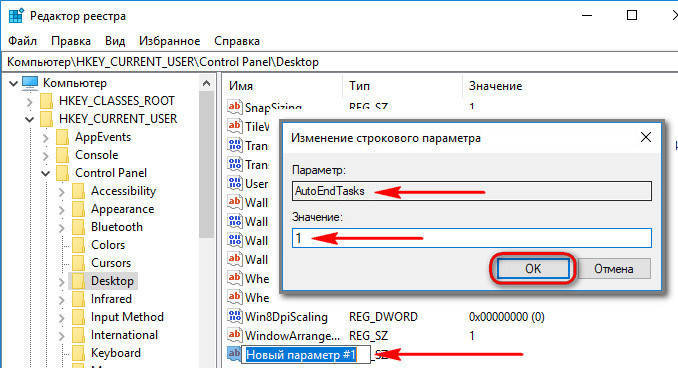The height and width of the screenshot is (368, 678).
Task: Click the Cursors folder icon
Action: click(78, 263)
